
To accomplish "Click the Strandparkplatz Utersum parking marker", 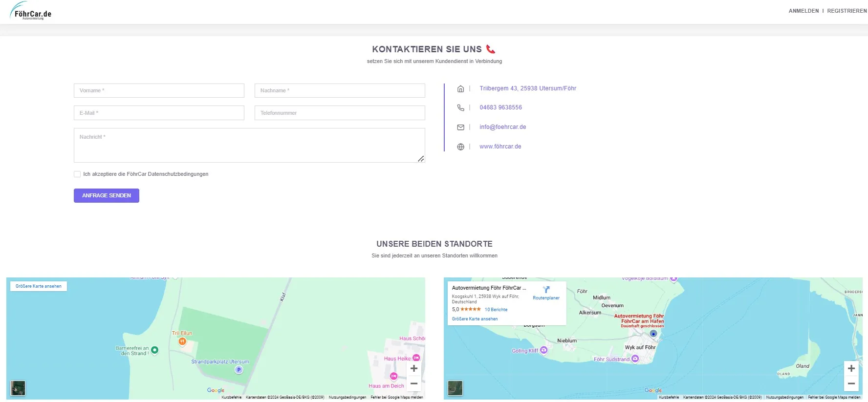I will [x=239, y=370].
